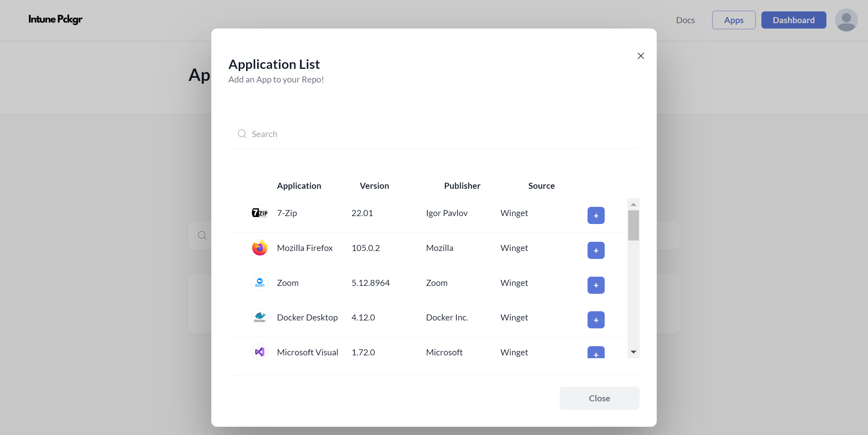Open the user profile avatar
868x435 pixels.
(846, 20)
